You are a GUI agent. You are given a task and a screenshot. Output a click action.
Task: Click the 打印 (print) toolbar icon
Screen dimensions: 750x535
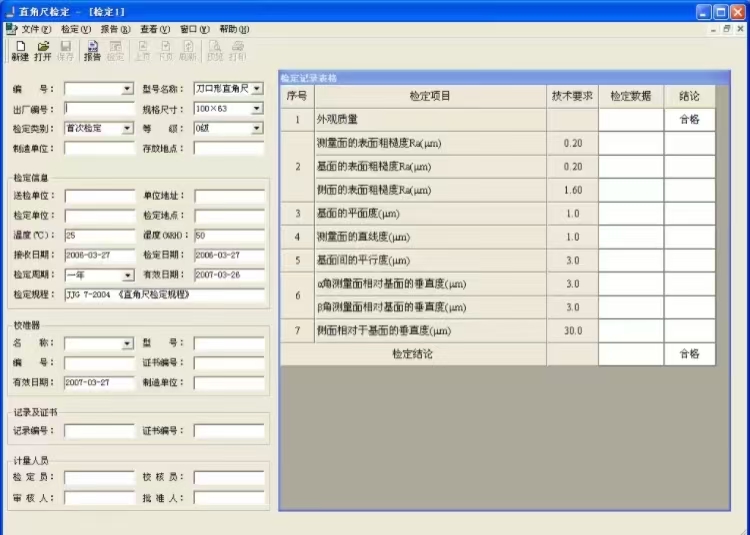(238, 51)
